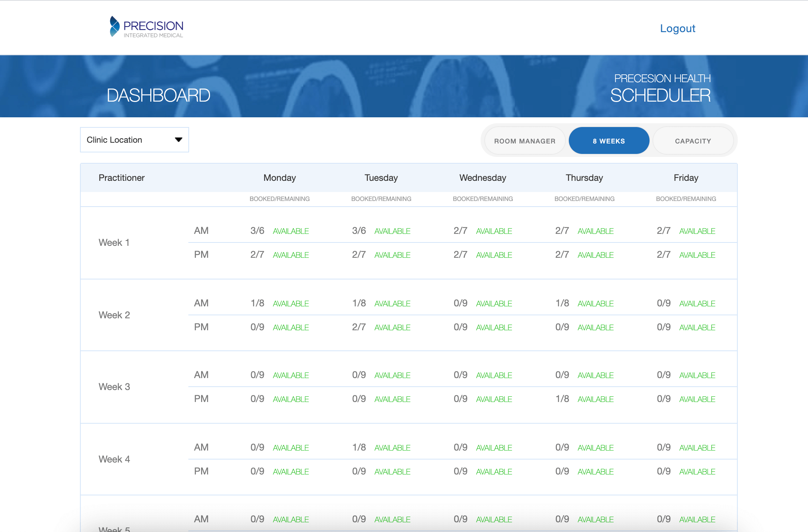Select the Week 2 row label
The height and width of the screenshot is (532, 808).
click(114, 315)
